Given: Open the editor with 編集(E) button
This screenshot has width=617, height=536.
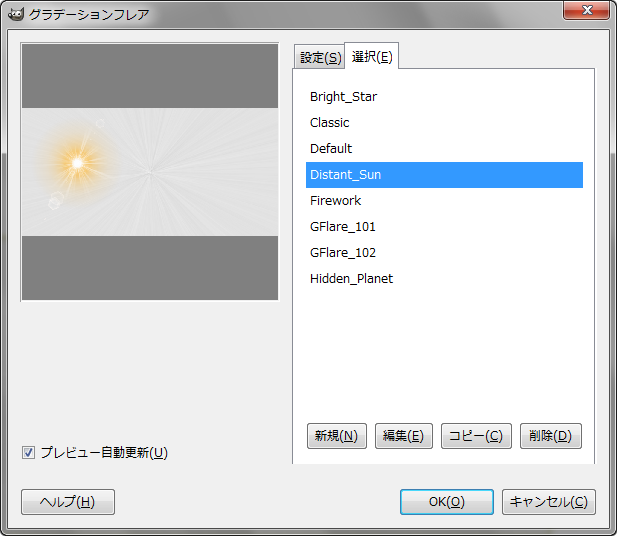Looking at the screenshot, I should [x=403, y=436].
